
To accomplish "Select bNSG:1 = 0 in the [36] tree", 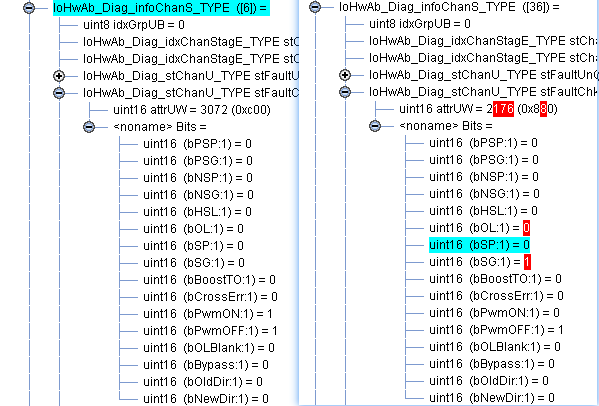I will pyautogui.click(x=484, y=194).
